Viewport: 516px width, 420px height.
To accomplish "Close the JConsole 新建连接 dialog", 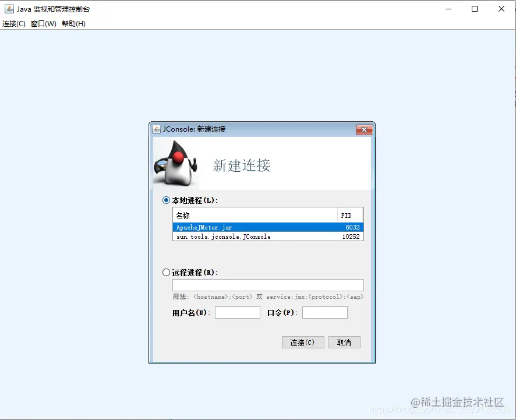I will coord(364,130).
